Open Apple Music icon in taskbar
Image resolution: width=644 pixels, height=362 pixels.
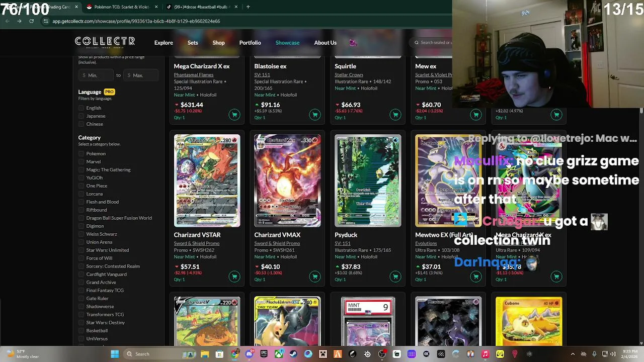[485, 354]
